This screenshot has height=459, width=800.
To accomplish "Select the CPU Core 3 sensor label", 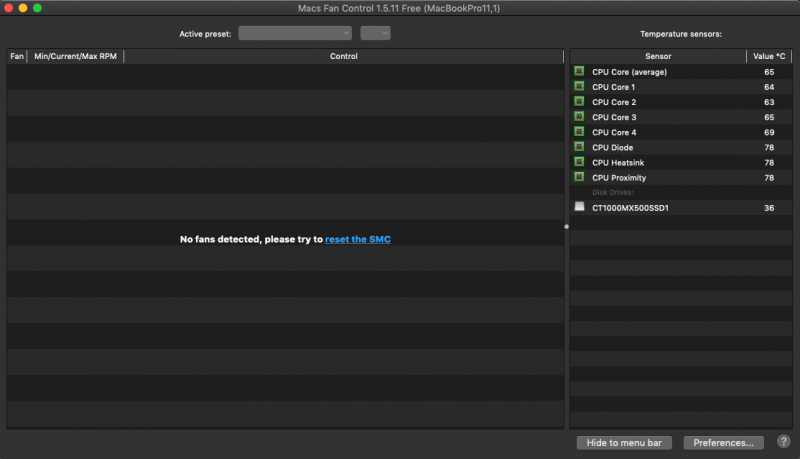I will 614,117.
